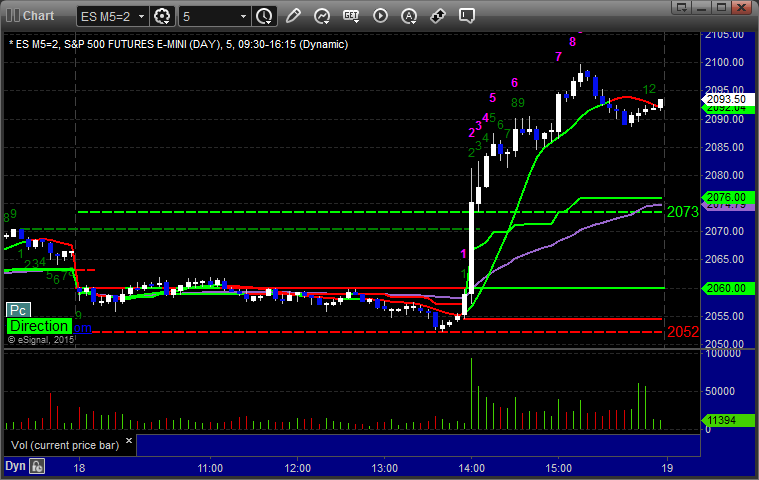The height and width of the screenshot is (480, 759).
Task: Click the time template clock icon
Action: coord(264,16)
